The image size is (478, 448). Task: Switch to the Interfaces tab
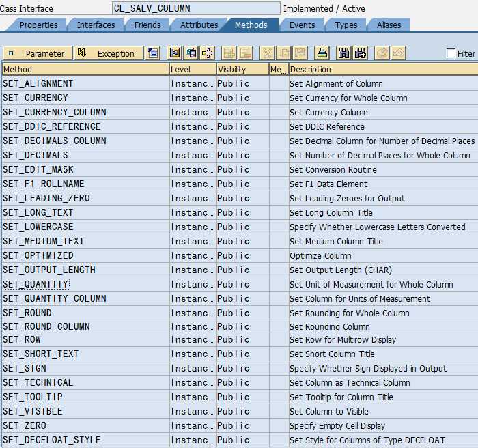[x=96, y=25]
